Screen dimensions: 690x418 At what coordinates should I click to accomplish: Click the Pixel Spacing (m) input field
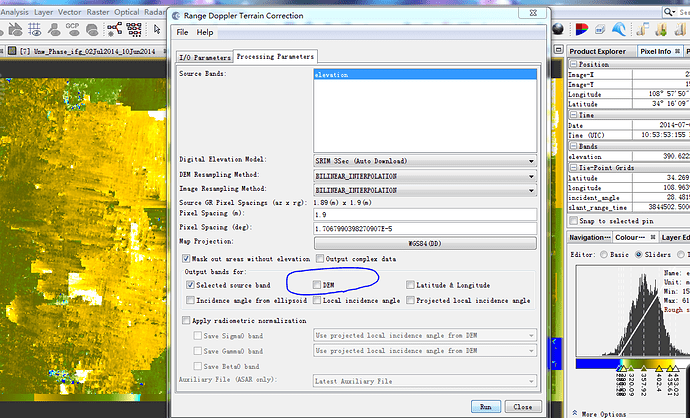pos(425,215)
